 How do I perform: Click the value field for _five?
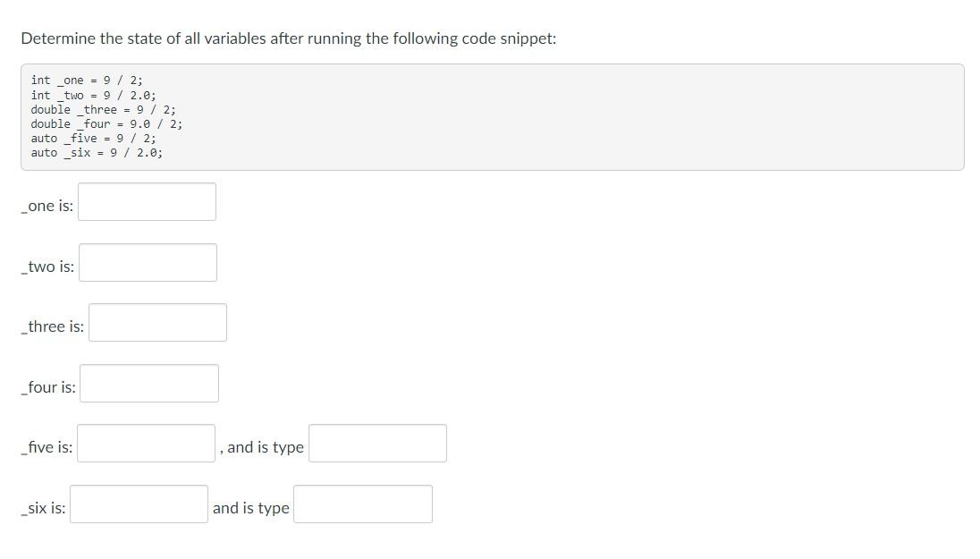click(145, 443)
